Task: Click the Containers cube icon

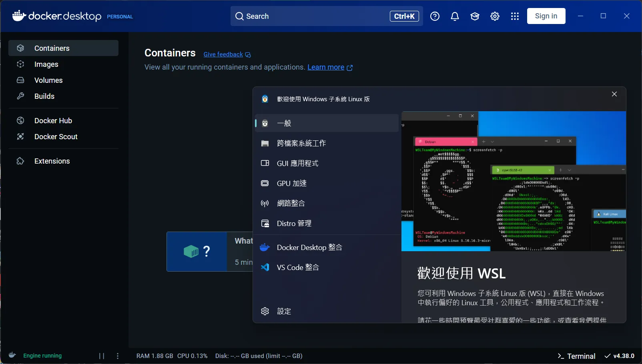Action: pos(20,48)
